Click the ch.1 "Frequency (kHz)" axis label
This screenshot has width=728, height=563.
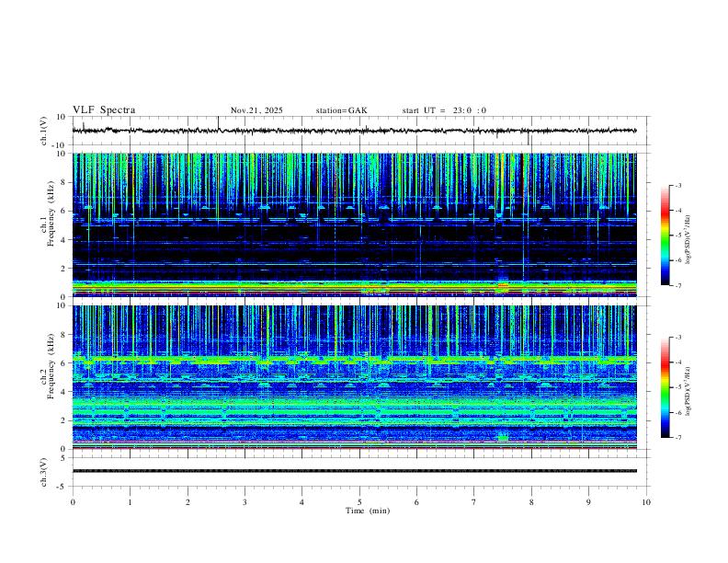[x=51, y=214]
